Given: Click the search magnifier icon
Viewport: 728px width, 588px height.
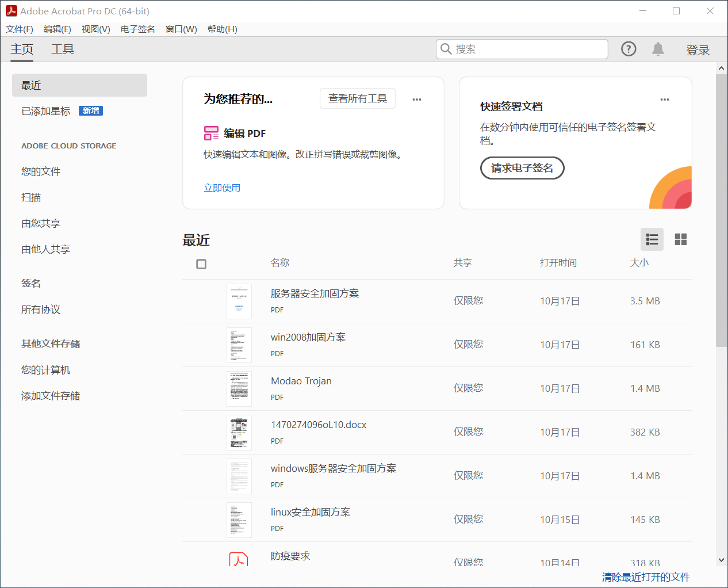Looking at the screenshot, I should click(x=446, y=49).
